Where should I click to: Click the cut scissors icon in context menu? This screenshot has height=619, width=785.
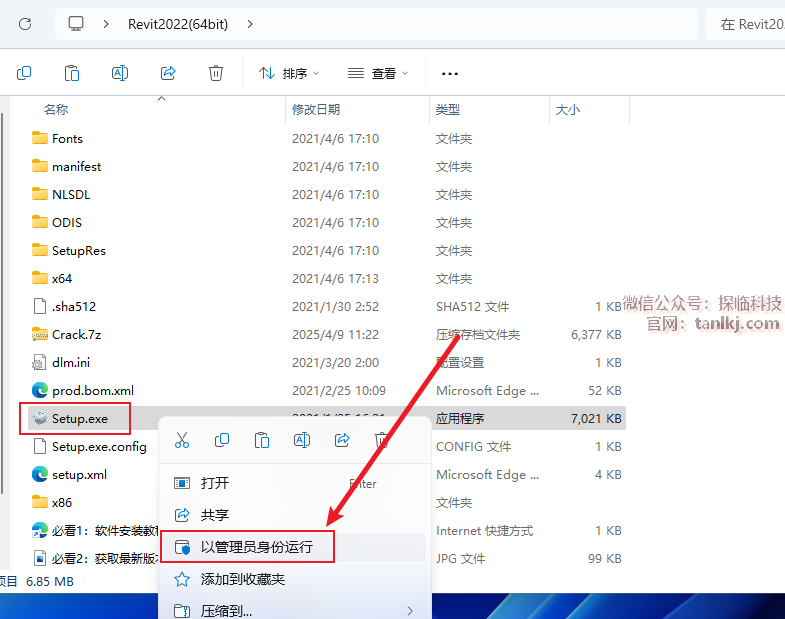coord(182,440)
